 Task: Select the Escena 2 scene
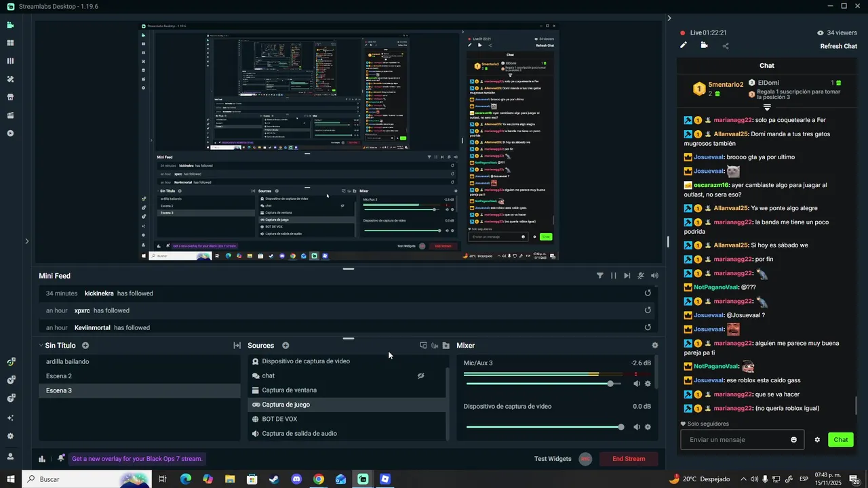(x=139, y=376)
